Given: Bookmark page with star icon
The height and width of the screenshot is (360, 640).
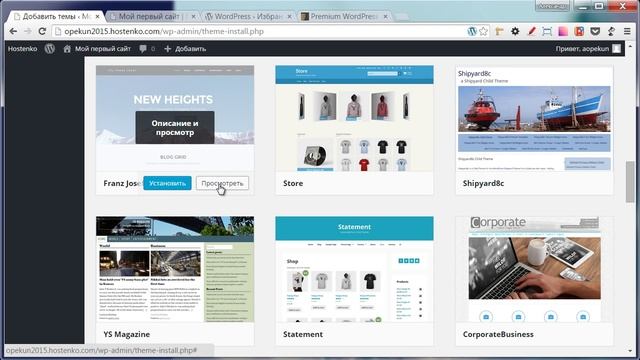Looking at the screenshot, I should click(x=484, y=31).
